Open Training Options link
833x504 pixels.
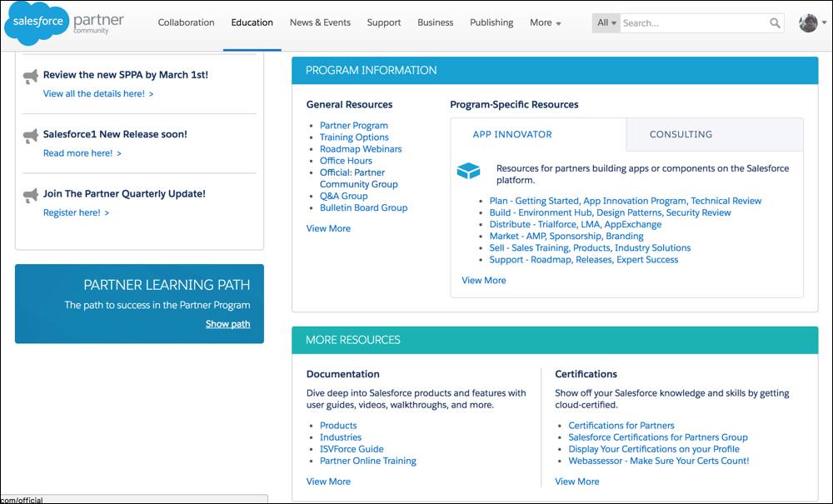(354, 137)
